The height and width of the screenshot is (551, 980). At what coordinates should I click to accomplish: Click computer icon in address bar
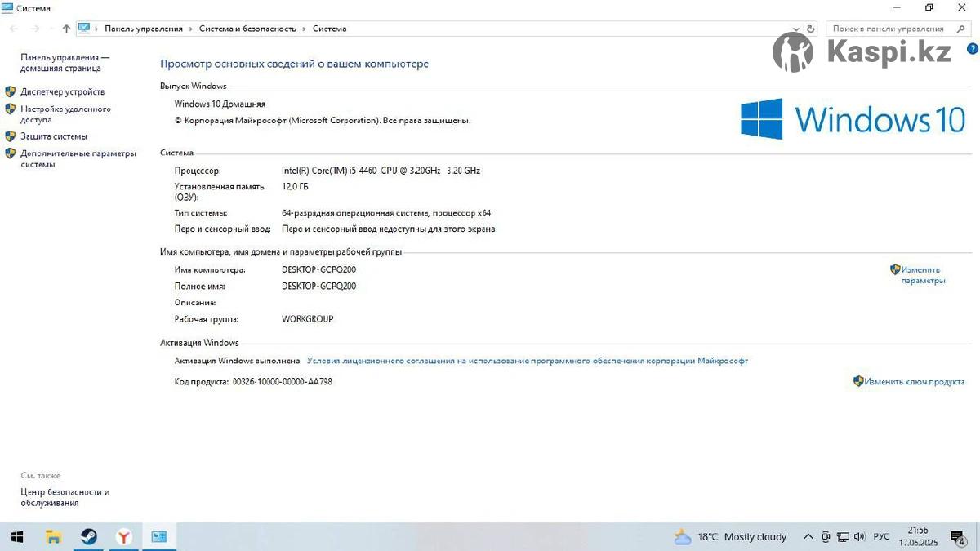click(84, 28)
